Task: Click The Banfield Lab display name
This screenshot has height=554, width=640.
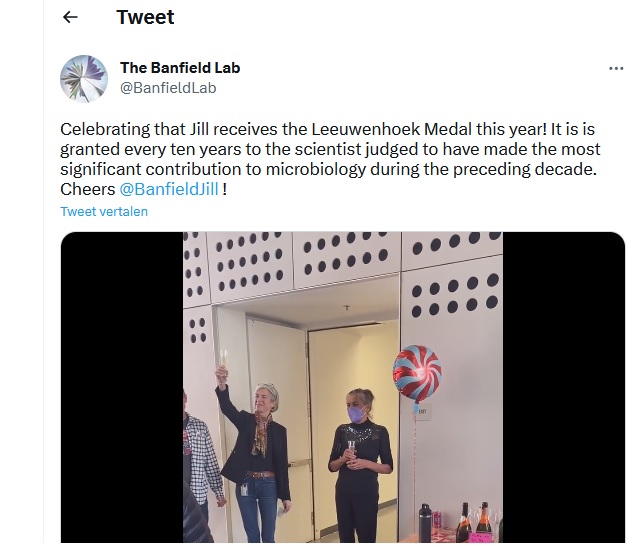Action: [180, 68]
